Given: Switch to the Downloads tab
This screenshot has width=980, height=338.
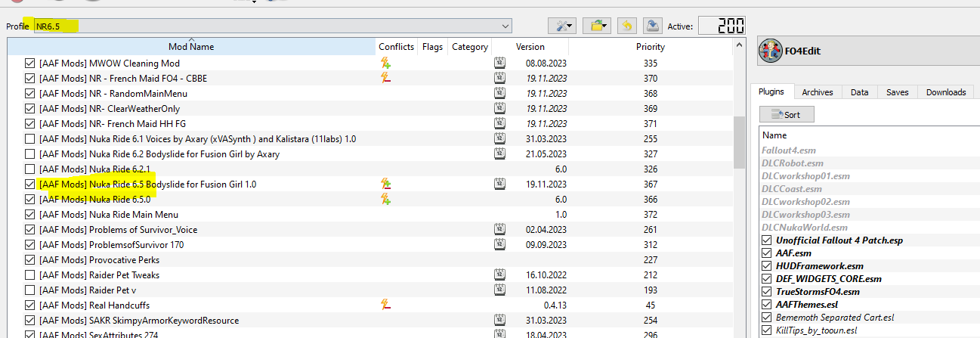Looking at the screenshot, I should click(x=946, y=92).
